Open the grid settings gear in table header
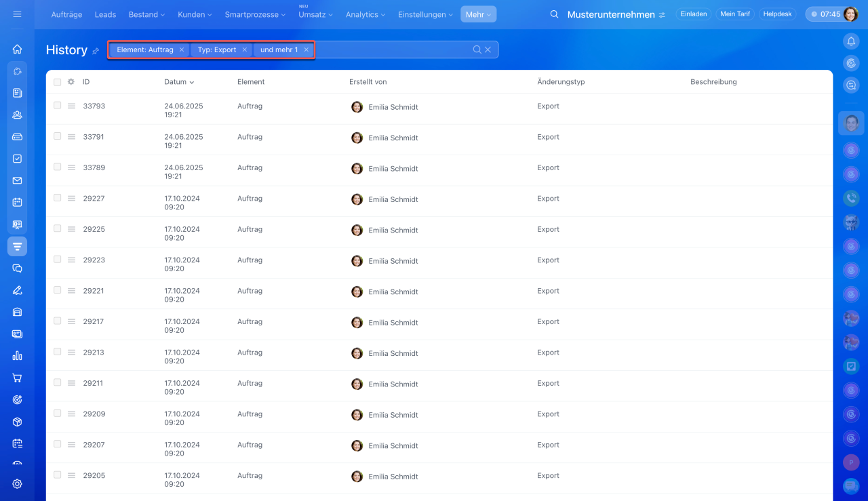 (x=71, y=82)
